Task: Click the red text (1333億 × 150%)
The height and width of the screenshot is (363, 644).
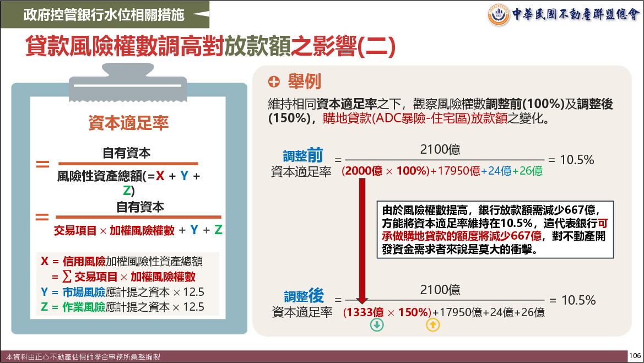Action: pyautogui.click(x=387, y=312)
